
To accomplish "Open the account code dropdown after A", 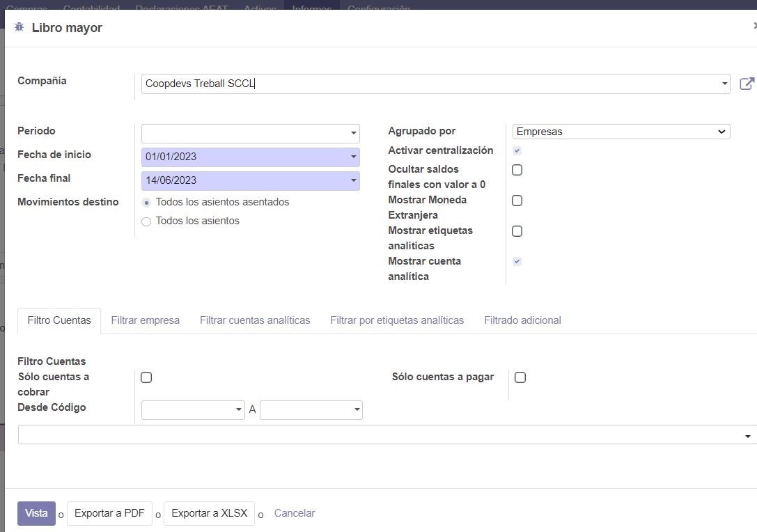I will (311, 410).
